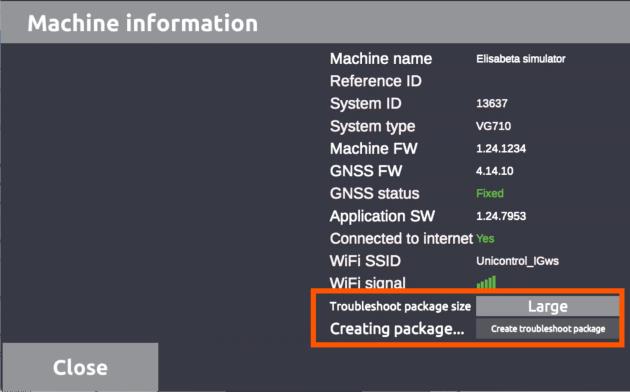630x392 pixels.
Task: Click the Application SW label
Action: coord(382,216)
